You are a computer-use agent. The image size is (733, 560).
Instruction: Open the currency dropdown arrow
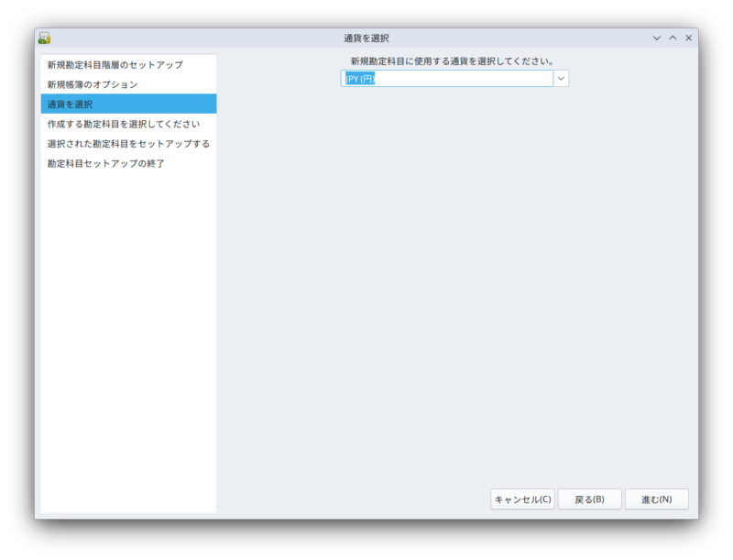561,79
